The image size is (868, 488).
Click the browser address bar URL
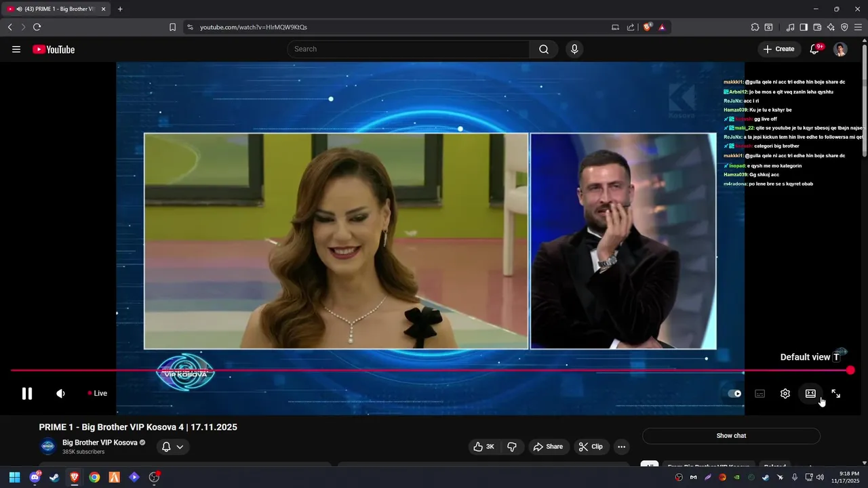point(254,27)
